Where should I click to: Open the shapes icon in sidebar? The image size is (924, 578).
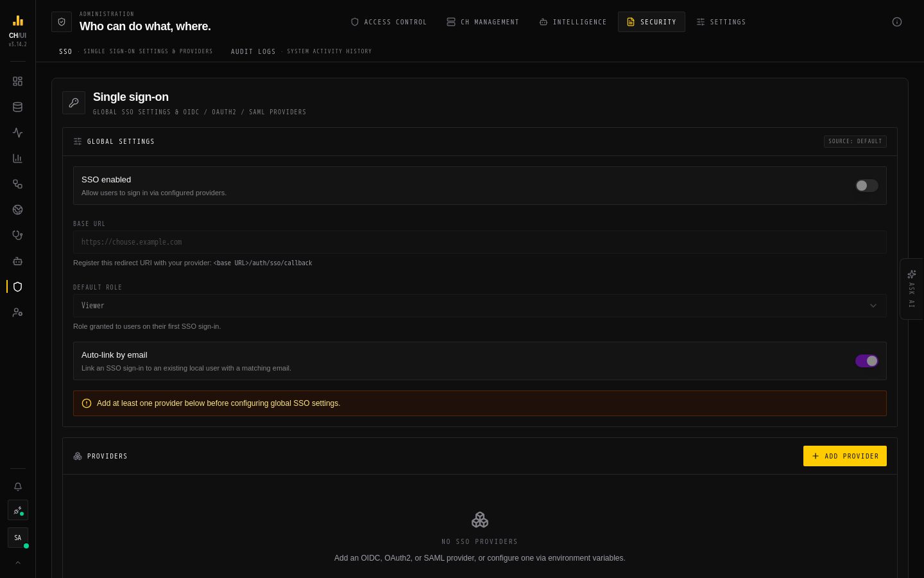click(17, 184)
